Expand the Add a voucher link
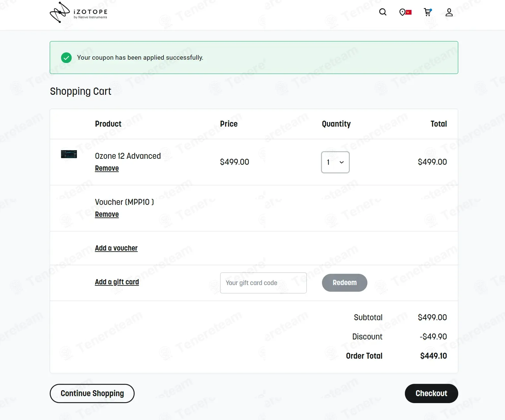This screenshot has width=505, height=420. tap(116, 248)
